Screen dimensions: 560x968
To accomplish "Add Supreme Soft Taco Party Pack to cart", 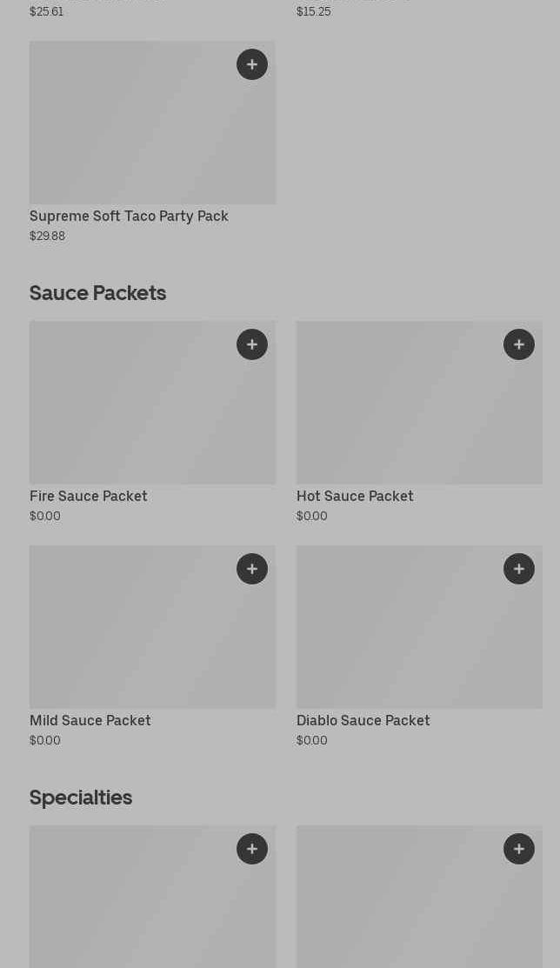I will click(252, 64).
